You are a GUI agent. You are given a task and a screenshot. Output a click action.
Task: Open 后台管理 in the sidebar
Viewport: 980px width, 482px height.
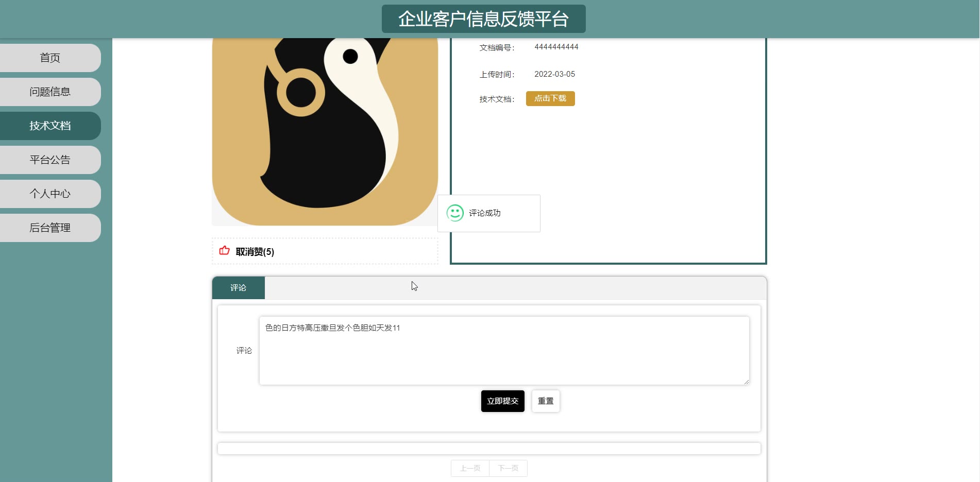pyautogui.click(x=50, y=228)
